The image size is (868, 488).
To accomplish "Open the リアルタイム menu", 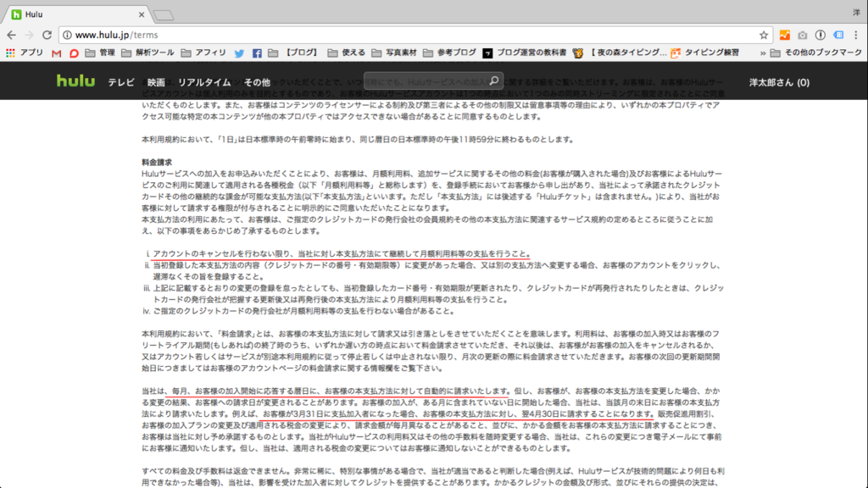I will point(204,82).
